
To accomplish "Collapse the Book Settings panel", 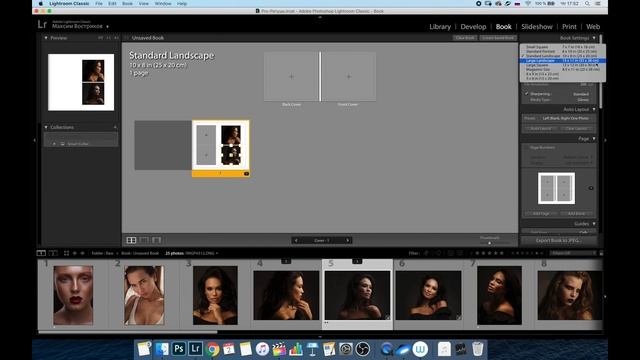I will click(x=594, y=38).
